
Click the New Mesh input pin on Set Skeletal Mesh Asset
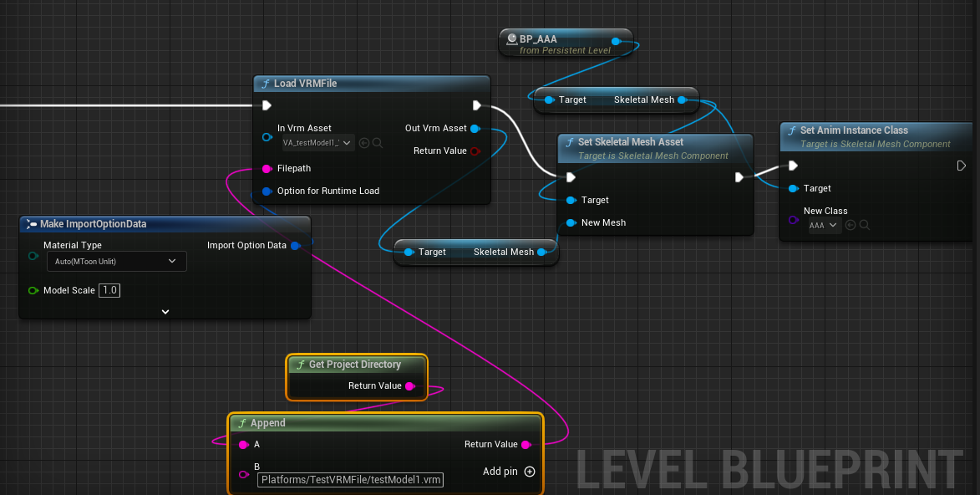tap(571, 222)
